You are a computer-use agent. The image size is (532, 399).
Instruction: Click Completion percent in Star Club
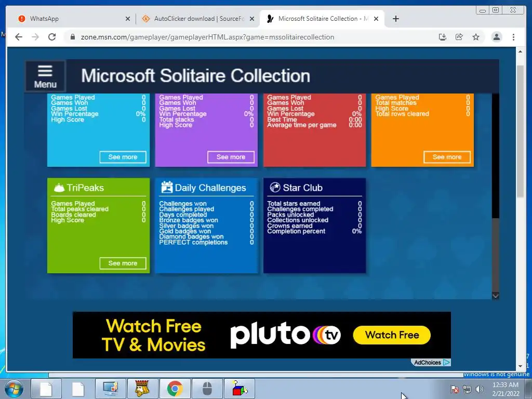(296, 231)
